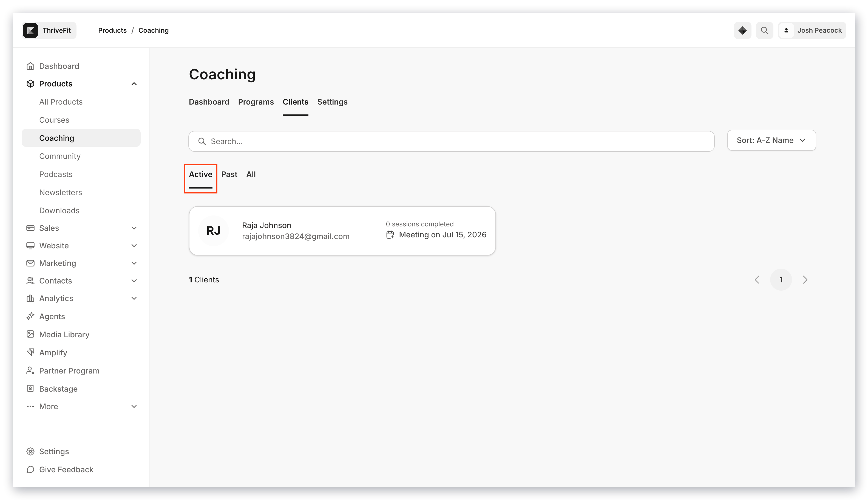Click the Sales card icon
Screen dimensions: 868x500
tap(30, 228)
